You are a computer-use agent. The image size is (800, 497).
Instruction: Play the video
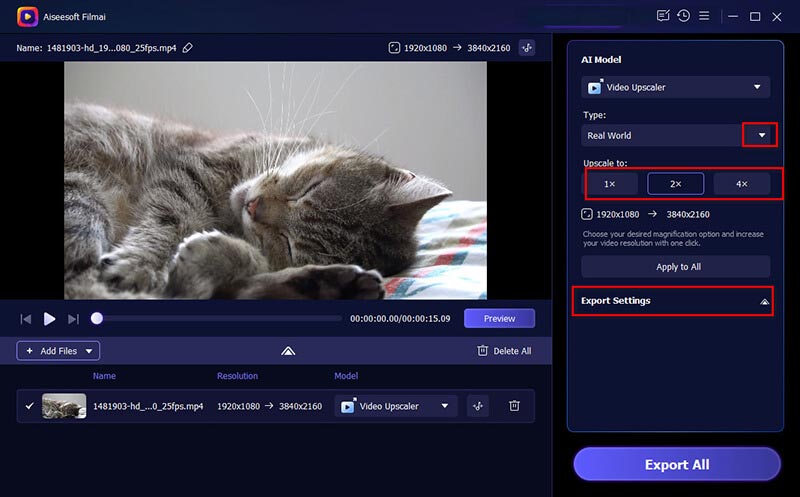click(x=49, y=319)
